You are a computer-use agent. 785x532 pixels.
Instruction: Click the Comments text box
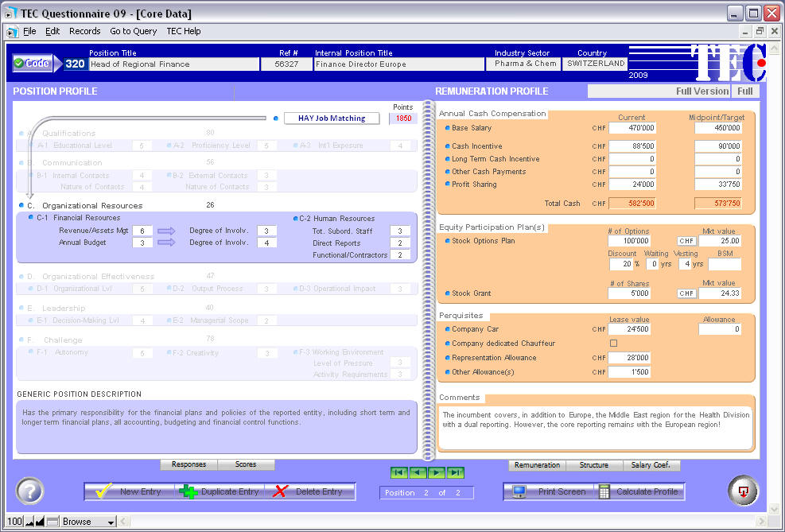tap(596, 428)
